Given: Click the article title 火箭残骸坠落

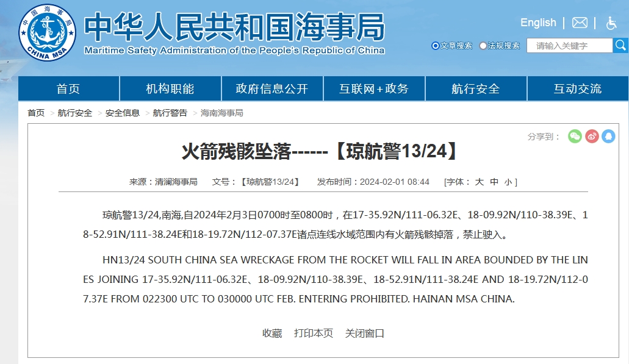Looking at the screenshot, I should coord(319,152).
